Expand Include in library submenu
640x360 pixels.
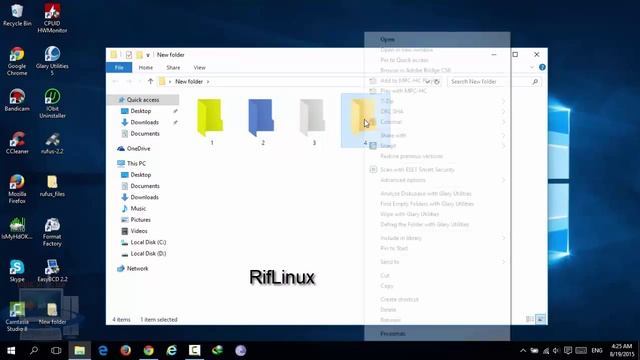click(437, 238)
